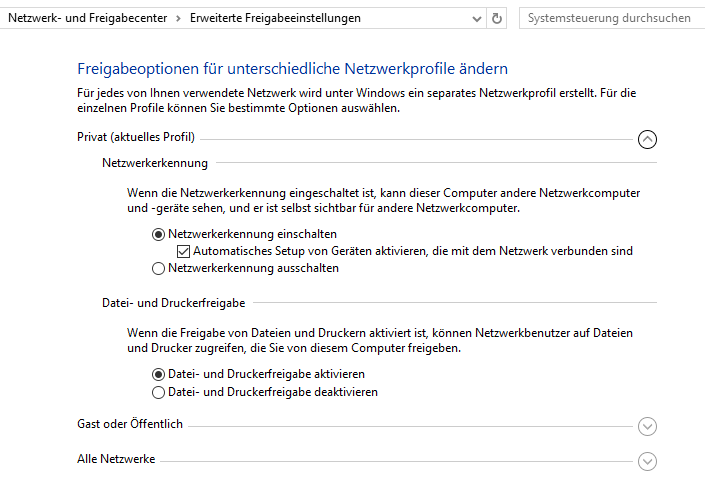The height and width of the screenshot is (503, 705).
Task: Click the Datei- und Druckerfreigabe section heading
Action: [174, 302]
